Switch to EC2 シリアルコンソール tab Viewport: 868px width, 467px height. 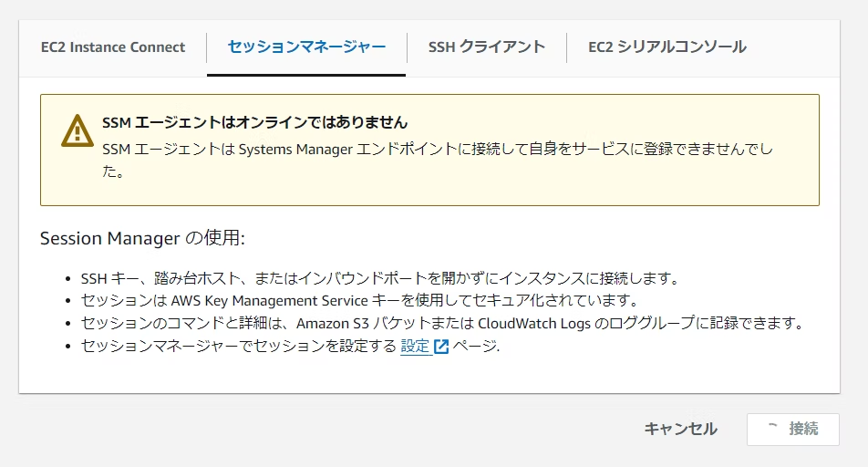[667, 47]
